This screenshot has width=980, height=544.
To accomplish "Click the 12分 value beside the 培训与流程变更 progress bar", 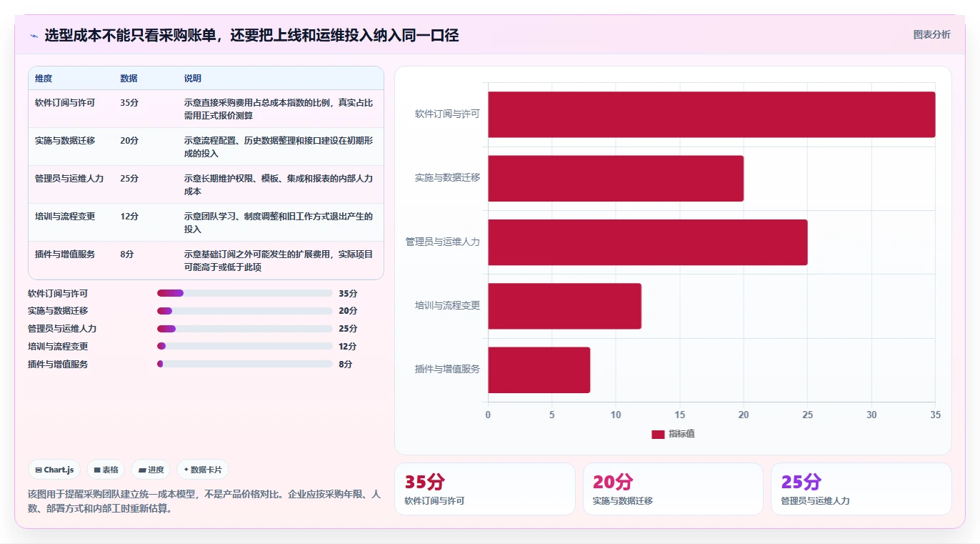I will 348,347.
